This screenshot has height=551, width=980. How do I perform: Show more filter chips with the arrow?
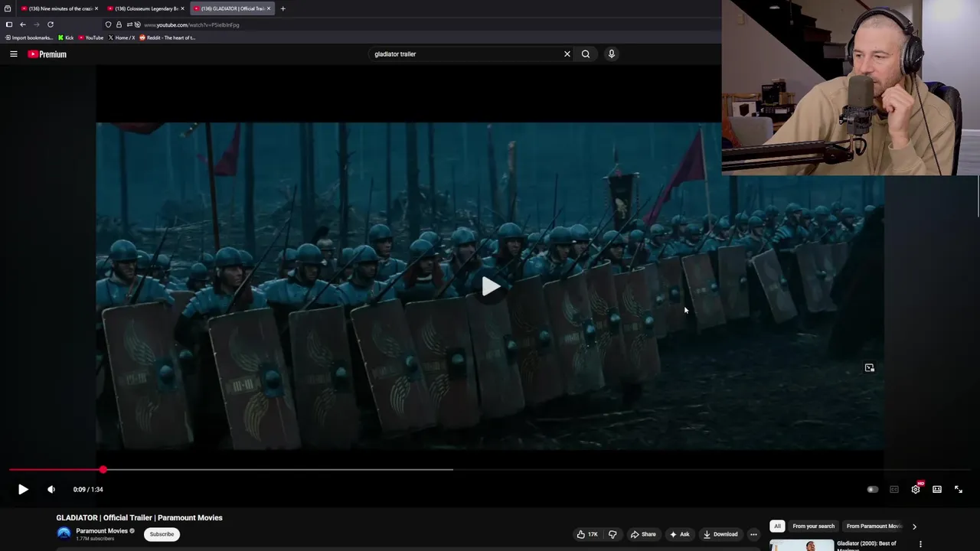coord(914,527)
